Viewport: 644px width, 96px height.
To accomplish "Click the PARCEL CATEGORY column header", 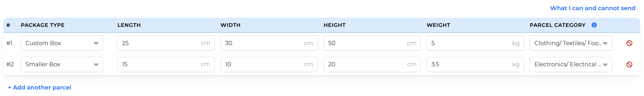I will pos(558,25).
